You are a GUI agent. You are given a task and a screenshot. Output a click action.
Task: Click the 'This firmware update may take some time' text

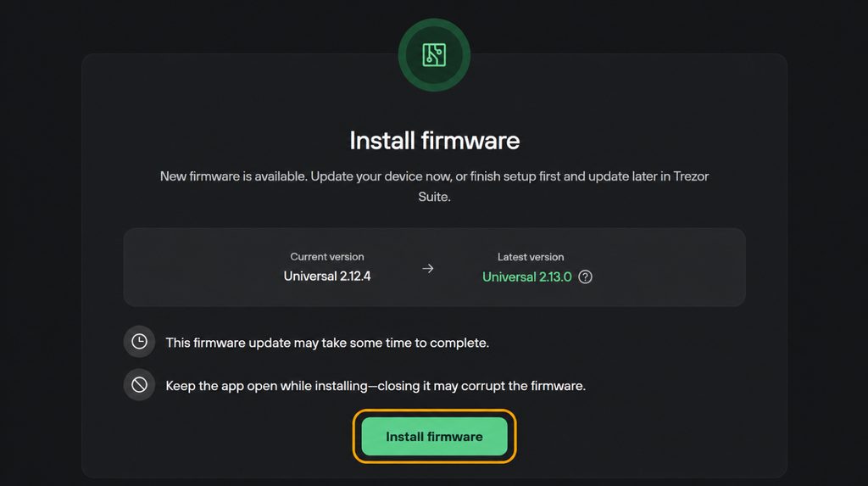coord(327,343)
